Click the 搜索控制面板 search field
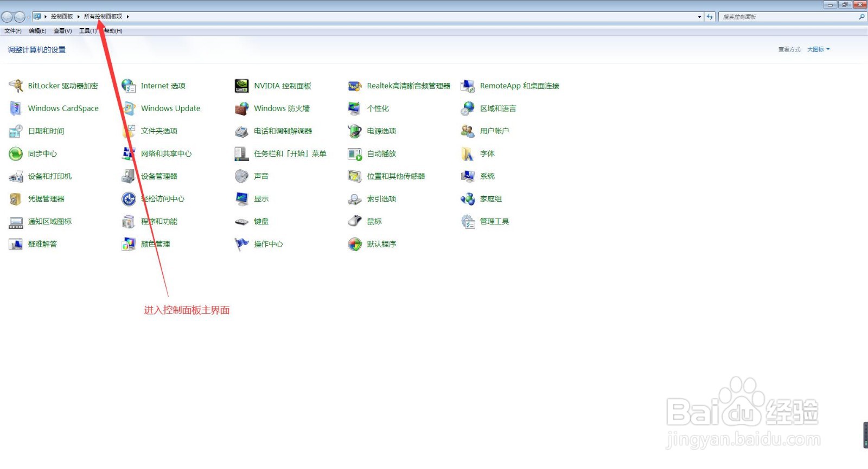This screenshot has width=868, height=469. (788, 17)
